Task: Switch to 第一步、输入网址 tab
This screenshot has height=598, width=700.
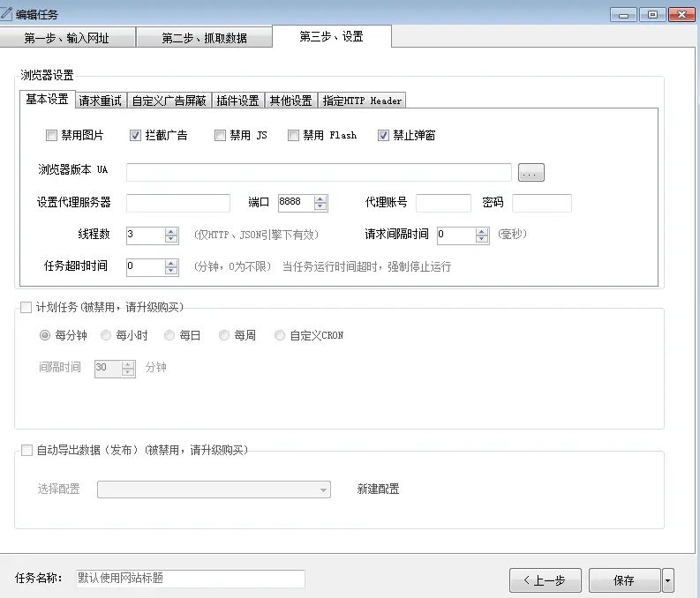Action: tap(67, 38)
